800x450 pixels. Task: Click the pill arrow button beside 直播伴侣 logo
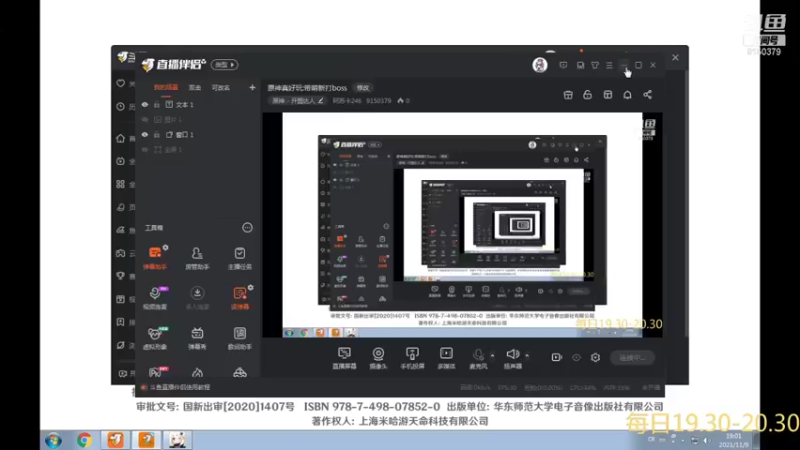click(224, 65)
